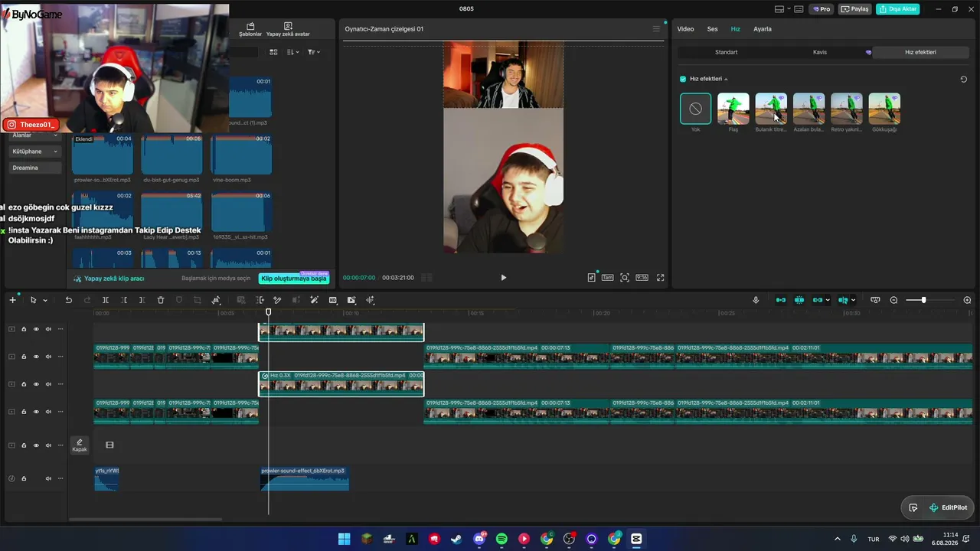Collapse the Hız efektleri section arrow
Viewport: 980px width, 551px height.
[726, 80]
